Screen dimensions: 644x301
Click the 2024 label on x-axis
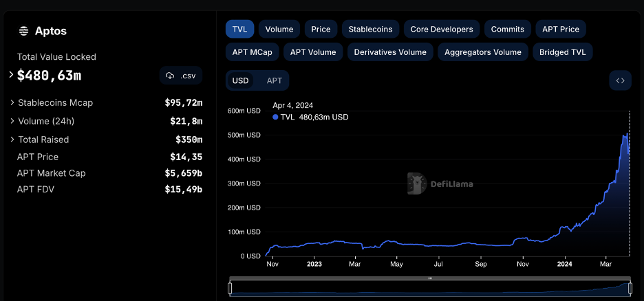(565, 264)
